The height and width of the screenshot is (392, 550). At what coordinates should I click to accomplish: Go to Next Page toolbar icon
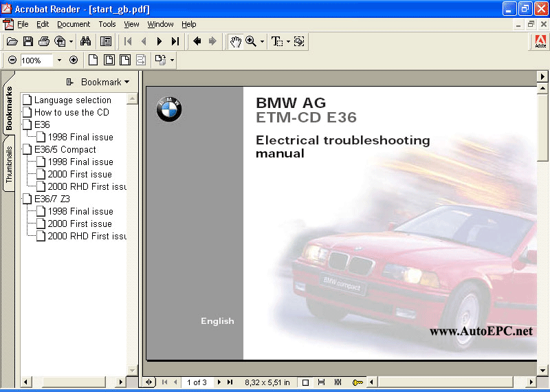tap(159, 41)
